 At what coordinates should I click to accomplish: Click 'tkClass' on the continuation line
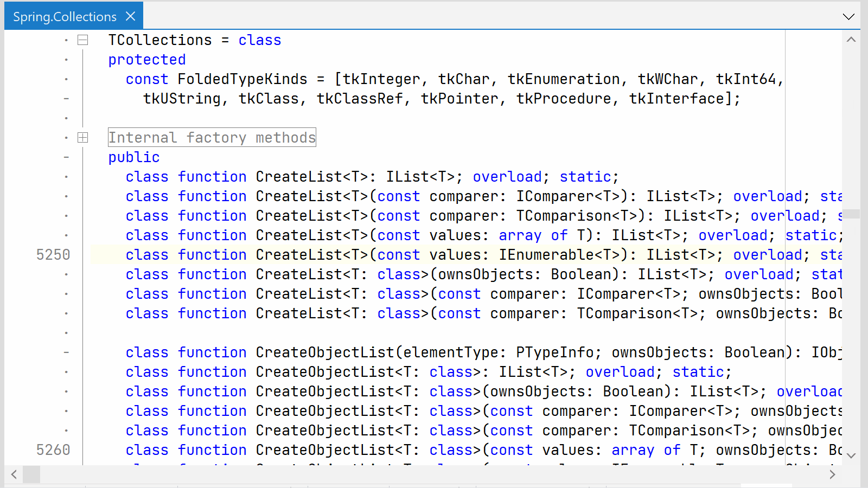(x=269, y=99)
